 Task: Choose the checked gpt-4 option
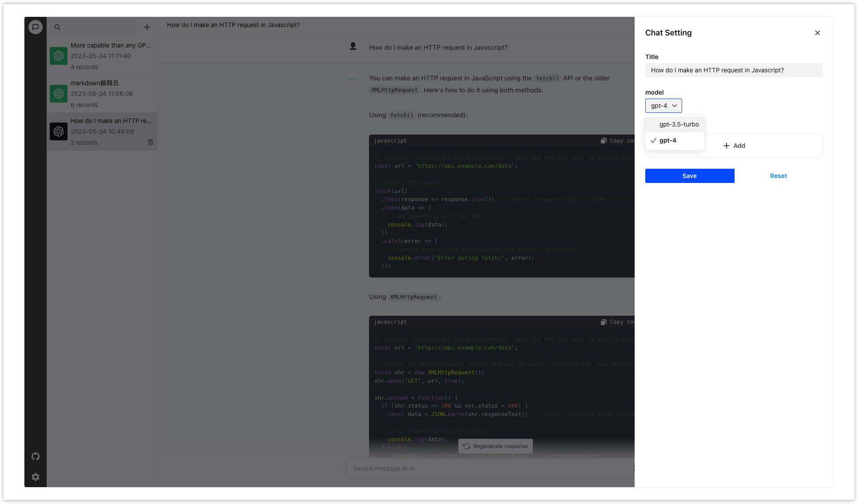(668, 140)
